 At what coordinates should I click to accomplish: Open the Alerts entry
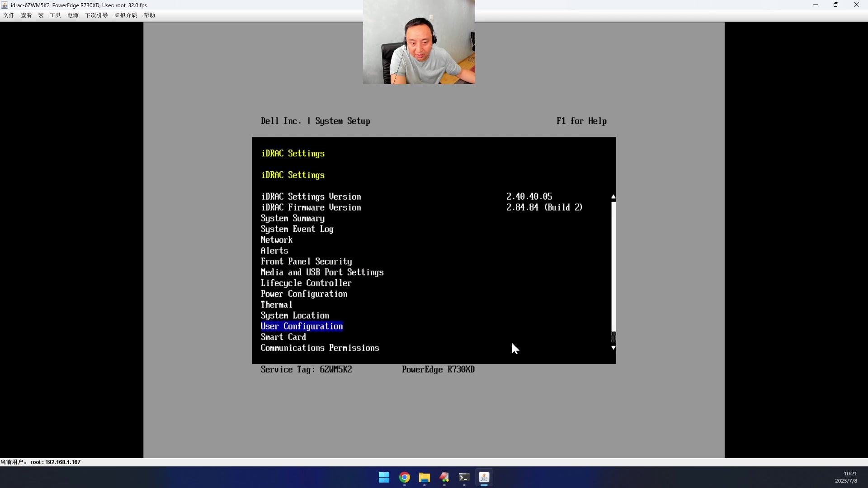[x=274, y=251]
